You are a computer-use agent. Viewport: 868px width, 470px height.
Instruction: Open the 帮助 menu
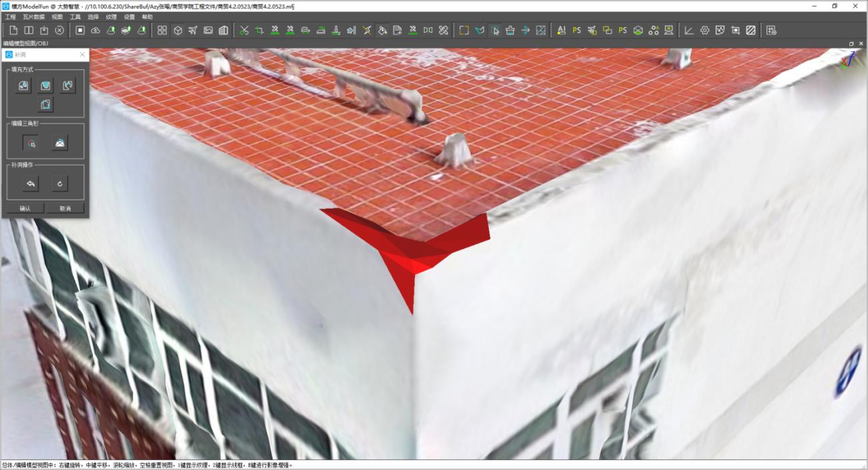point(147,17)
